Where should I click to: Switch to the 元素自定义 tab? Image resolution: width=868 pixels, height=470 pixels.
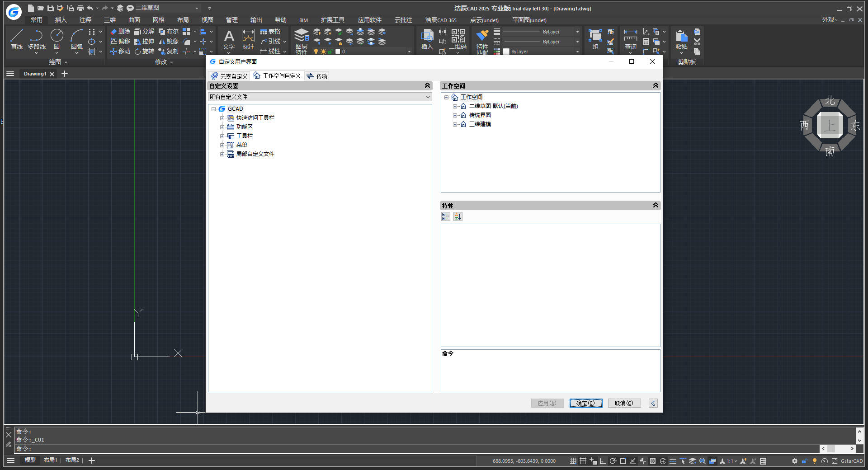coord(229,76)
